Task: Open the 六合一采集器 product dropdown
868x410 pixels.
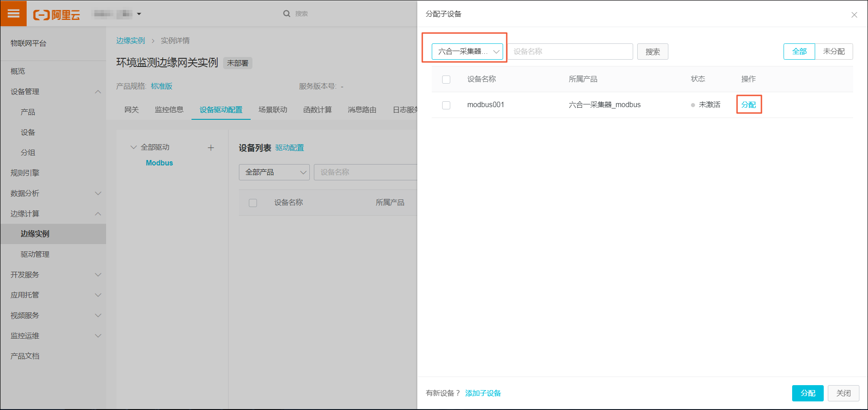Action: (x=467, y=52)
